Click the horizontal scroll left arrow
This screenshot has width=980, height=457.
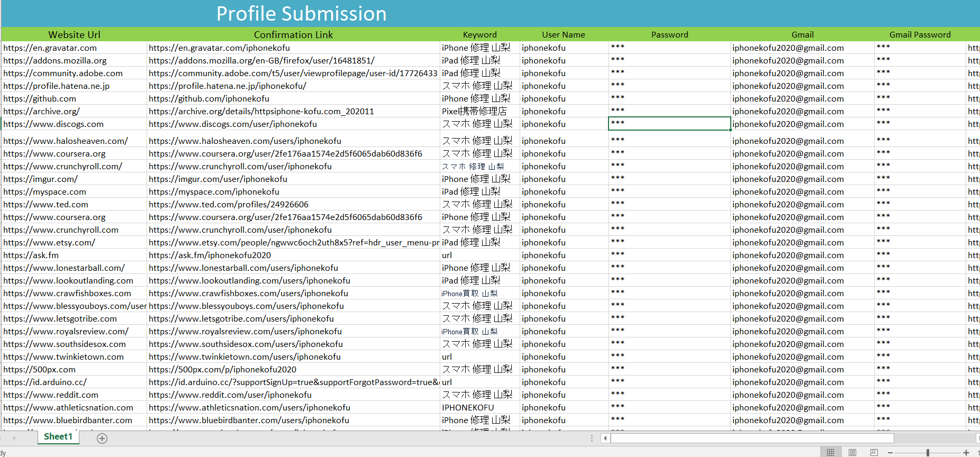tap(605, 438)
